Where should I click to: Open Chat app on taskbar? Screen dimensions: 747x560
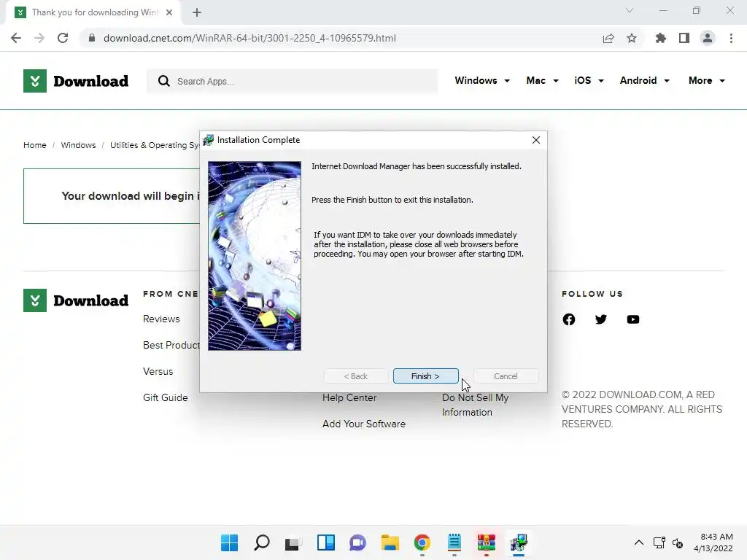tap(357, 542)
